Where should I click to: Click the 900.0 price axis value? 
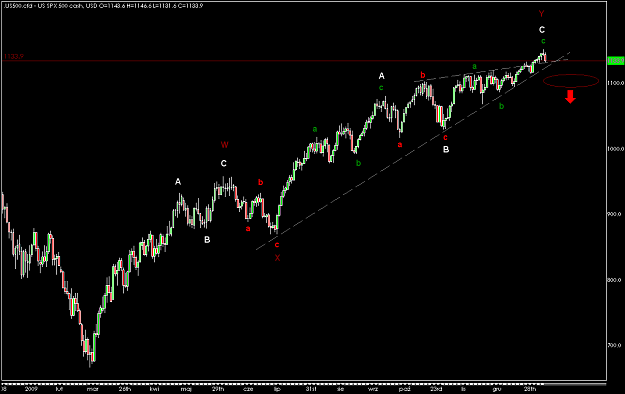tap(614, 214)
